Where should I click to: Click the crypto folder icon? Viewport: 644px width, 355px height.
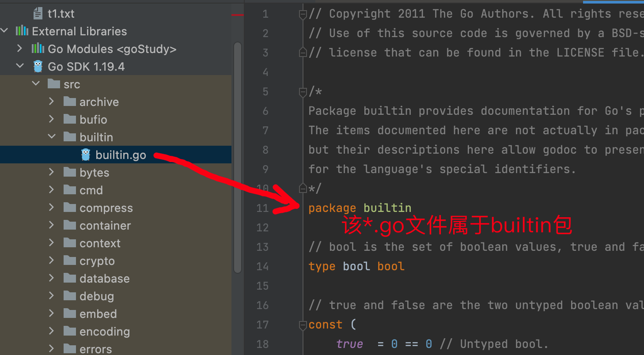(70, 261)
